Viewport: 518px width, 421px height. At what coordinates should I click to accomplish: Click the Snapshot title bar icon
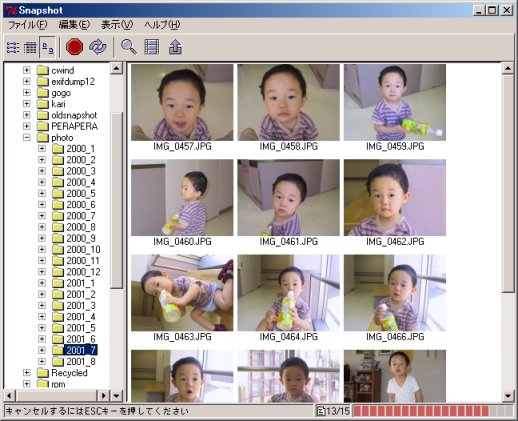(x=11, y=11)
